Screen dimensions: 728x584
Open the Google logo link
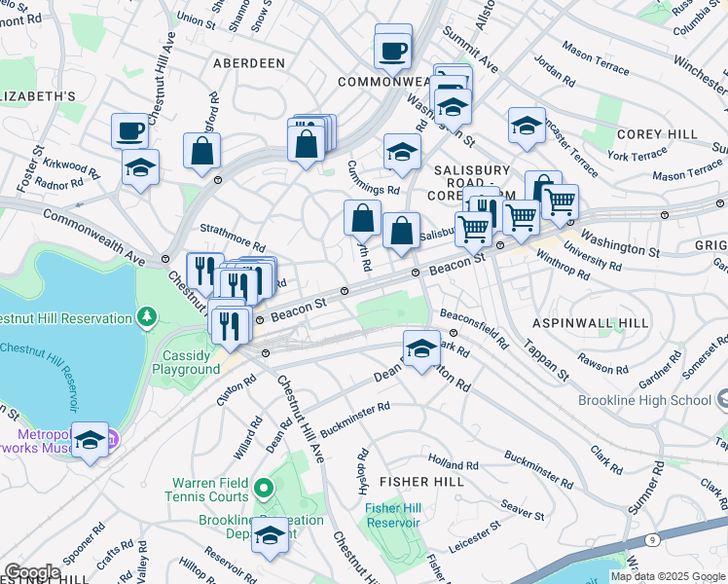(33, 572)
